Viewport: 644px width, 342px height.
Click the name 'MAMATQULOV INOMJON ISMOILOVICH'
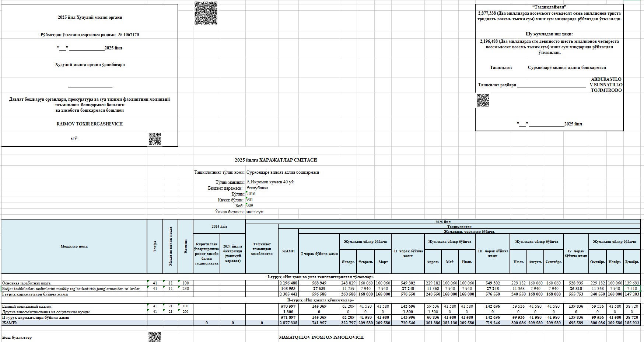(x=321, y=337)
